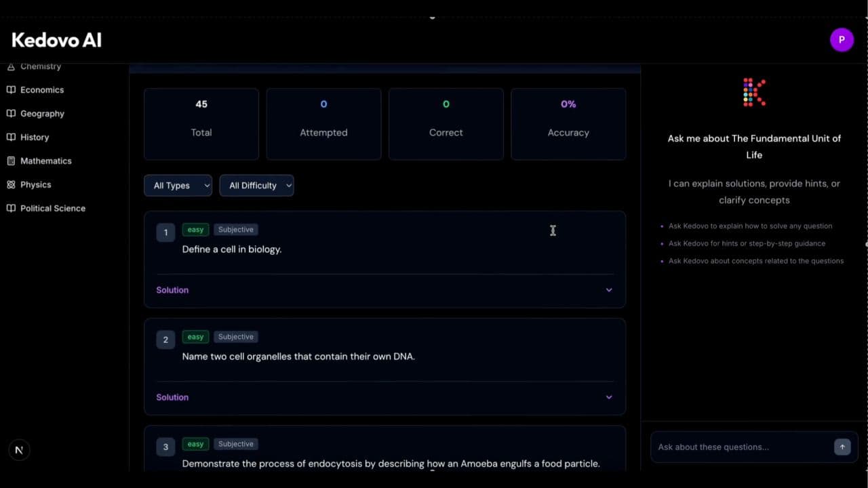Toggle the easy difficulty badge on question 1
The width and height of the screenshot is (868, 488).
[x=195, y=229]
